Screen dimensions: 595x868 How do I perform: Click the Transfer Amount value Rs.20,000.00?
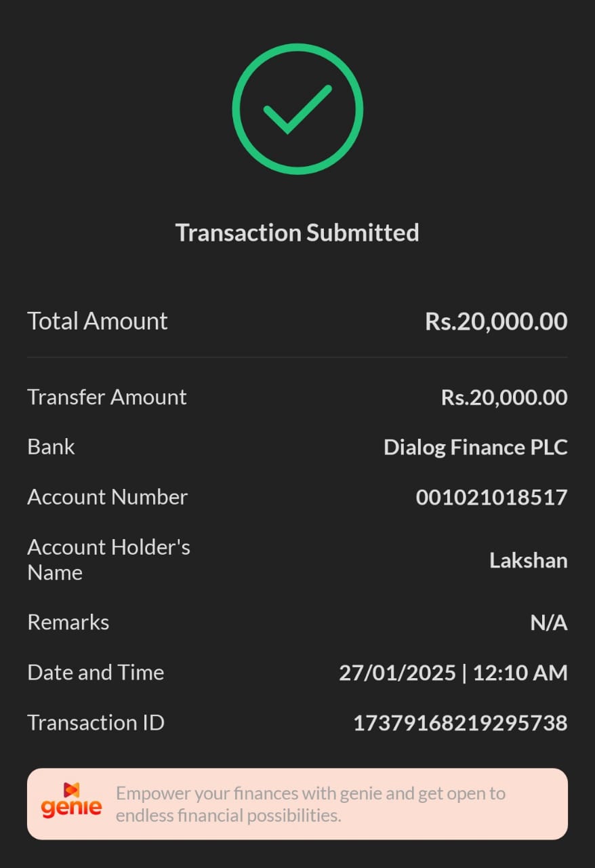coord(504,397)
